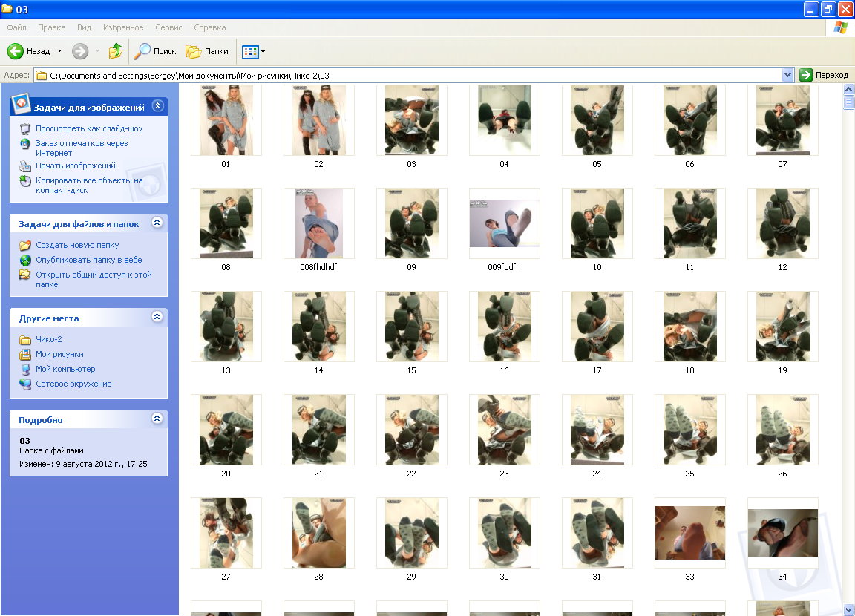Viewport: 855px width, 616px height.
Task: Click Копировать все объекты на компакт-диск
Action: tap(89, 186)
